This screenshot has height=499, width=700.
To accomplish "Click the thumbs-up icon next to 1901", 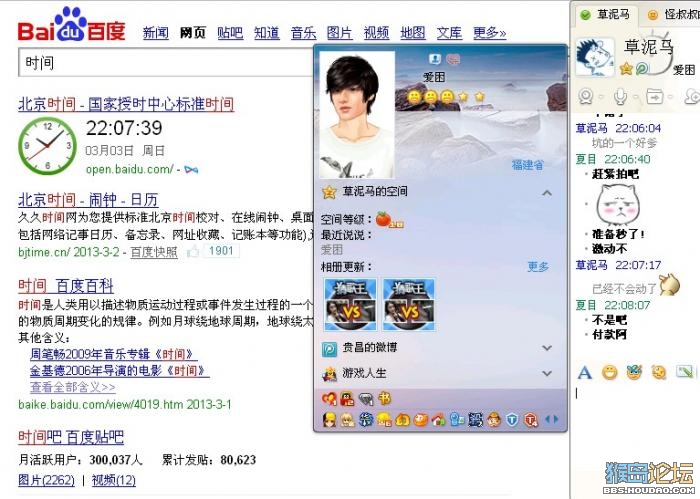I will 193,252.
